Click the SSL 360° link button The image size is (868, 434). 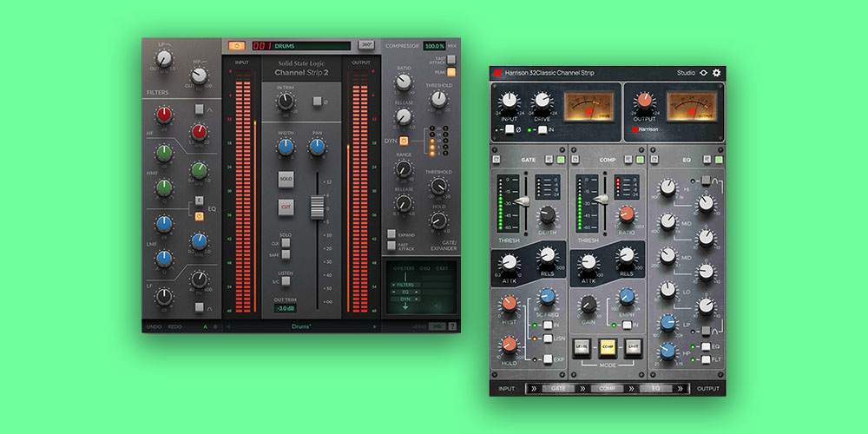tap(366, 46)
